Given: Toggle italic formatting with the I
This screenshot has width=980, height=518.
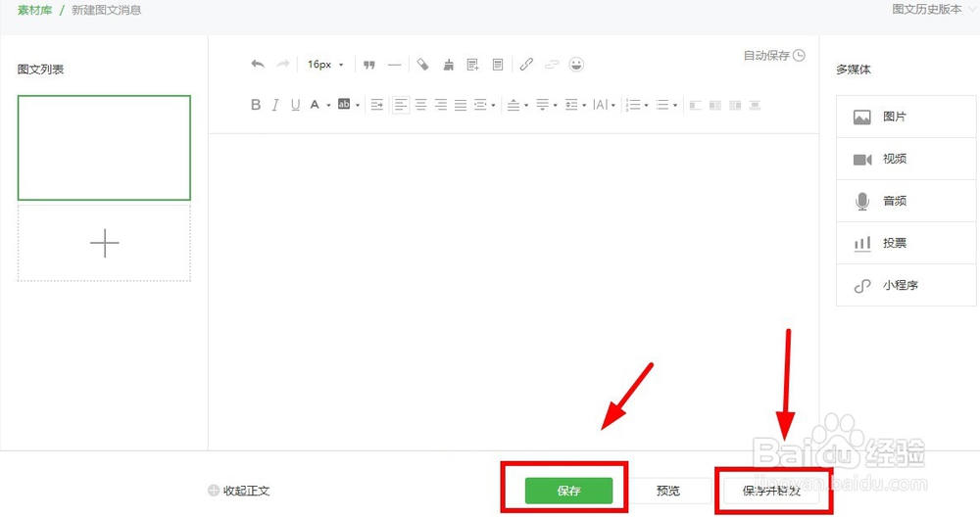Looking at the screenshot, I should tap(275, 105).
